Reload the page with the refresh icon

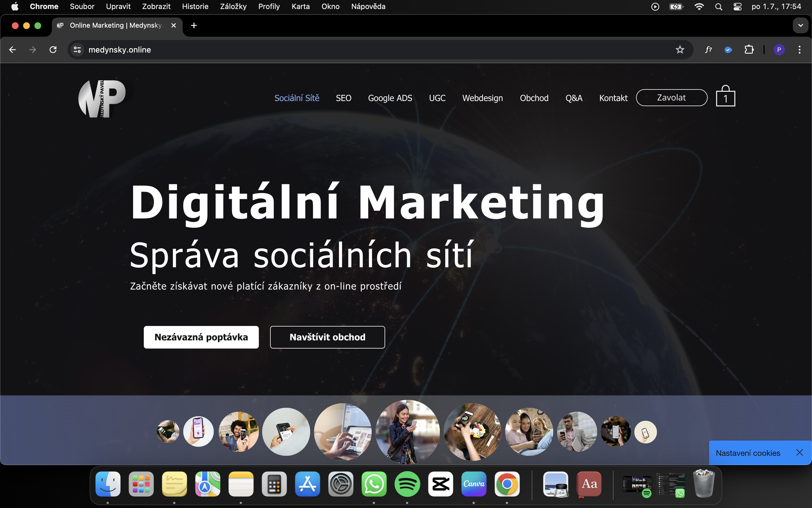coord(53,50)
